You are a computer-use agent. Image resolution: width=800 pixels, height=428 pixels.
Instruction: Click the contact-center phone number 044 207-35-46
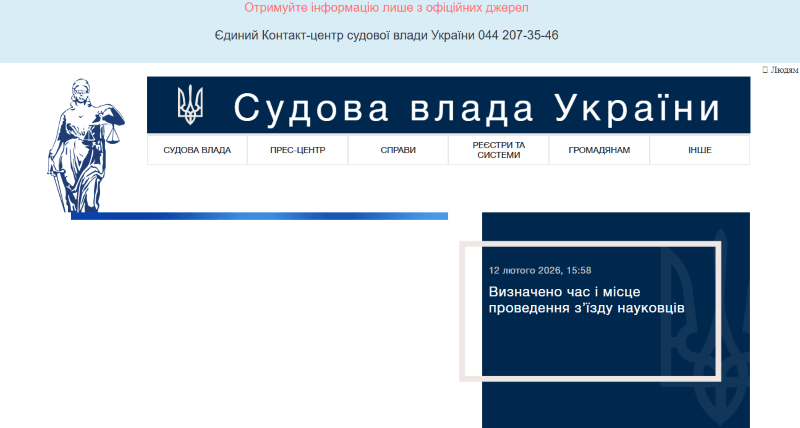pyautogui.click(x=518, y=35)
